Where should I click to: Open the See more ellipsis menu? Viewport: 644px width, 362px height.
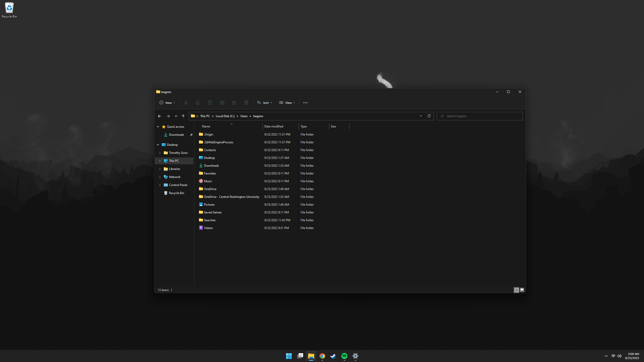(x=305, y=103)
